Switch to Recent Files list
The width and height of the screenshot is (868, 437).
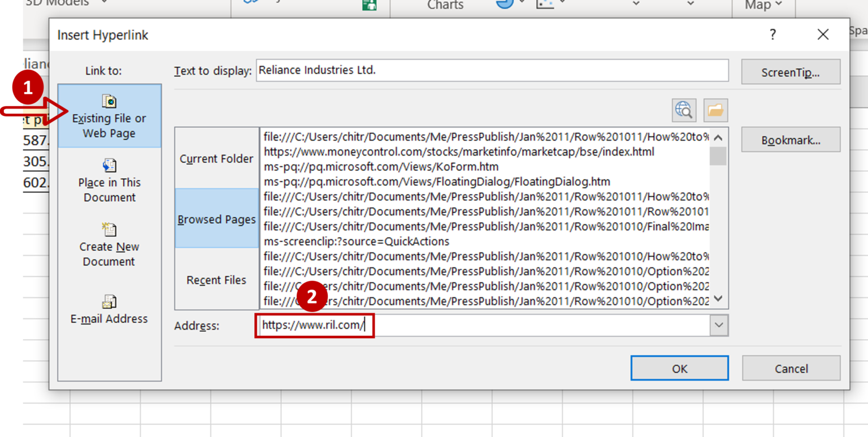216,279
